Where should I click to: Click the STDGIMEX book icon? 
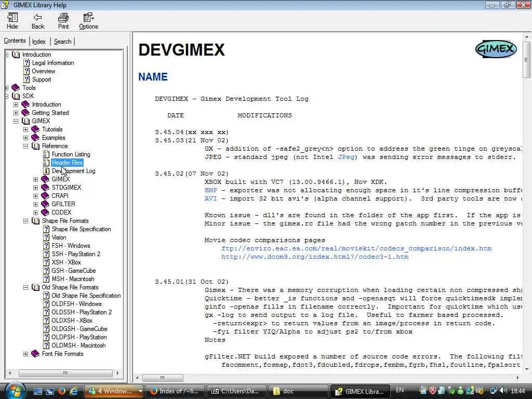(45, 188)
